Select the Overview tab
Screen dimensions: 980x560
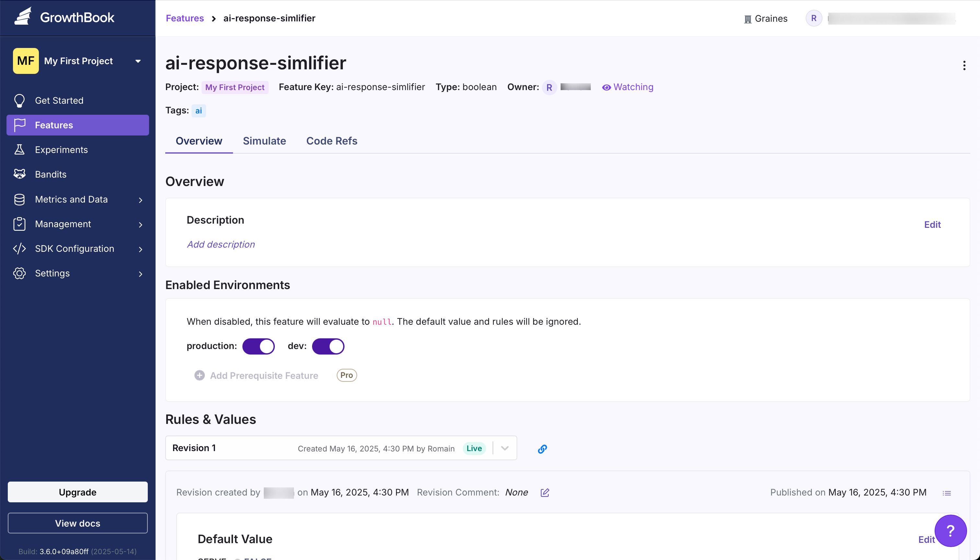[x=199, y=141]
